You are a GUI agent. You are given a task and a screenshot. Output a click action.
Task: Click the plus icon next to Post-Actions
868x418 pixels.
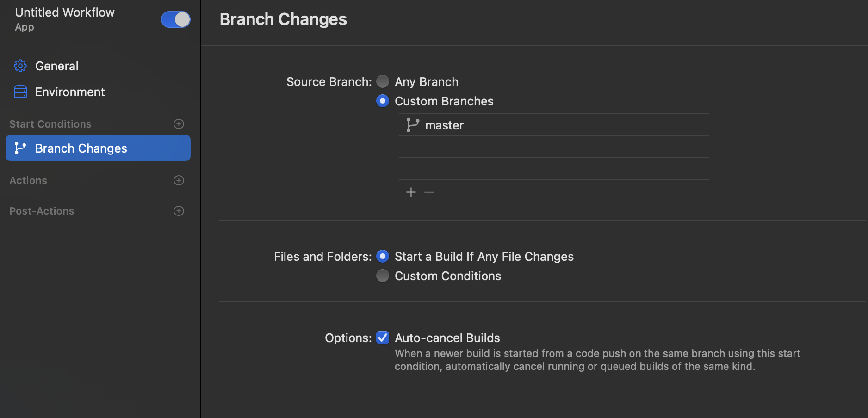click(x=179, y=211)
